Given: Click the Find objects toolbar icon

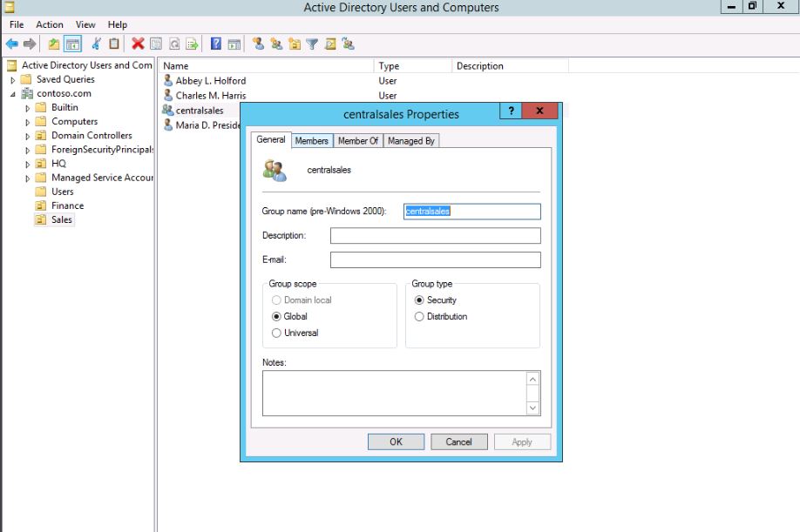Looking at the screenshot, I should point(330,44).
